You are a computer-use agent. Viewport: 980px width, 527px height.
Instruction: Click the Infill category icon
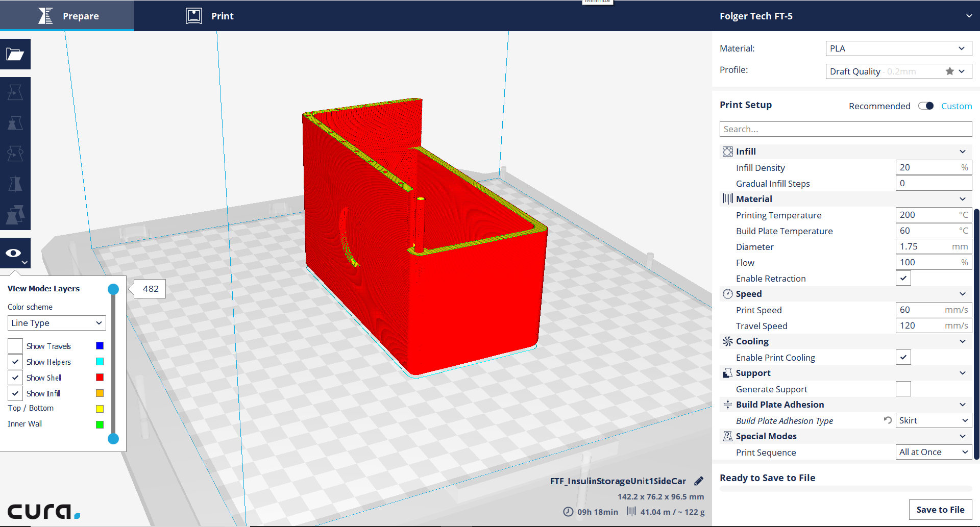(x=727, y=152)
